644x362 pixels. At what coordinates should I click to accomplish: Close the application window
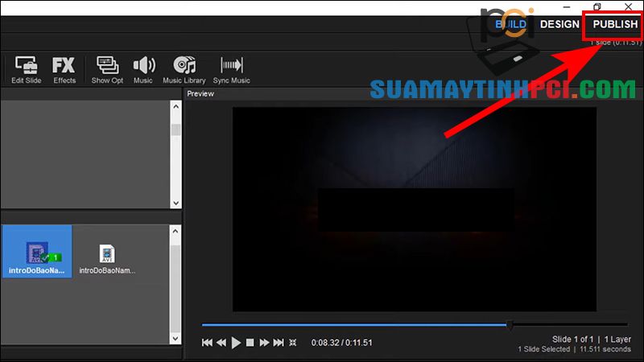click(629, 7)
